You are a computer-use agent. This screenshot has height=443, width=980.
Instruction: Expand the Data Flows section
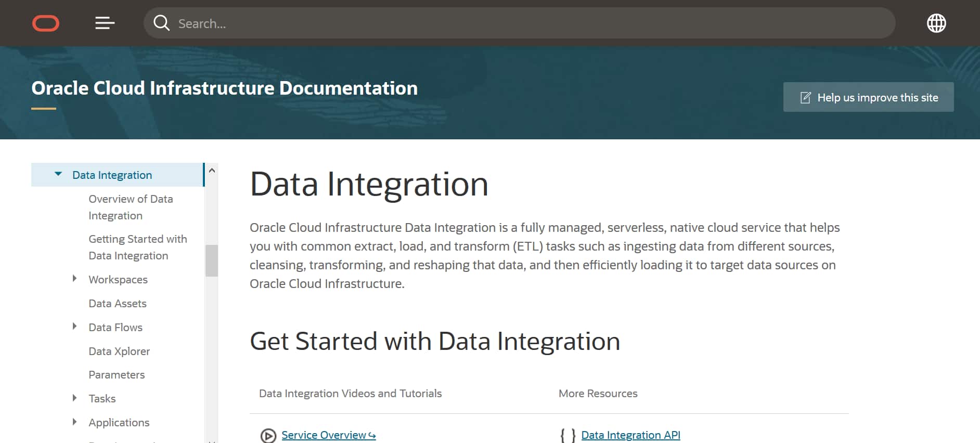(x=74, y=327)
